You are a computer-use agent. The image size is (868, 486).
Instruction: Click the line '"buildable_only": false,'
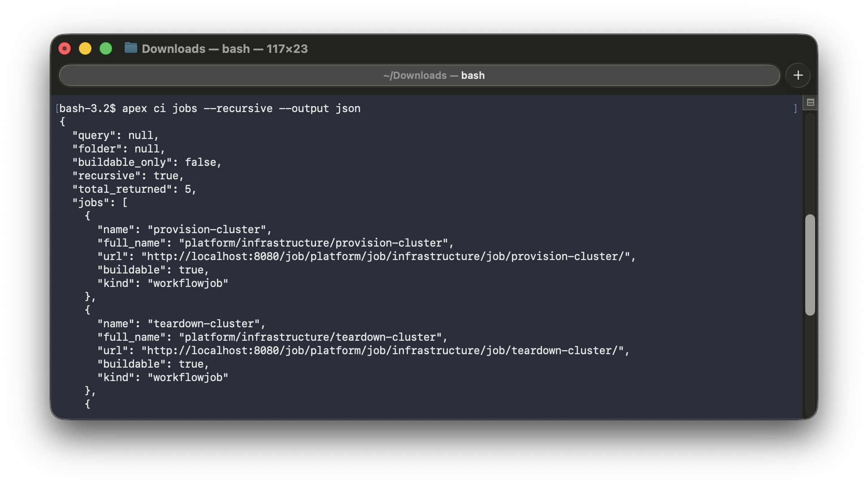point(147,162)
